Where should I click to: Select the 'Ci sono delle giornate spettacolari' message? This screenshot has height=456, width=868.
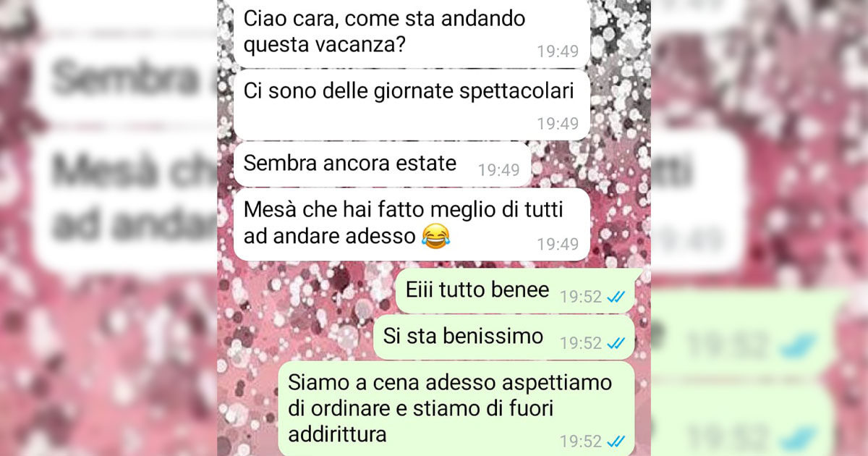(x=412, y=106)
